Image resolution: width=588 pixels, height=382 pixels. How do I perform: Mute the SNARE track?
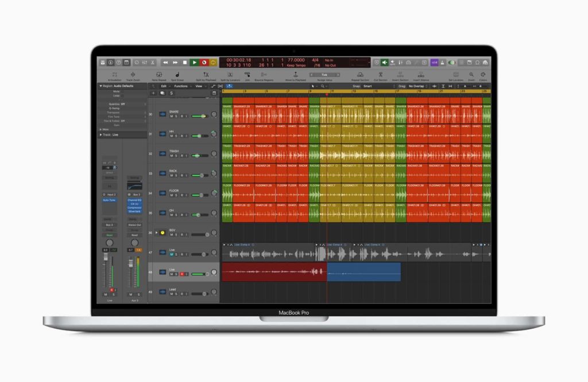point(173,116)
